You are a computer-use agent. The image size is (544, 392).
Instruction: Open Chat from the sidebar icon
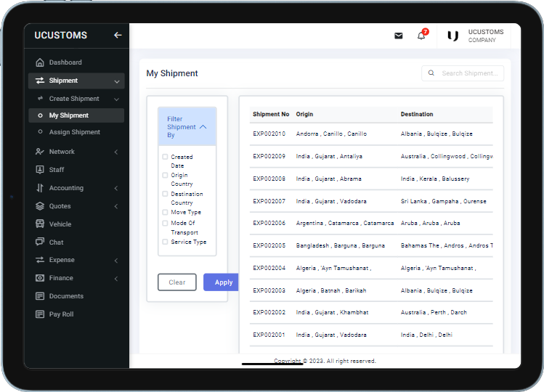click(x=40, y=242)
